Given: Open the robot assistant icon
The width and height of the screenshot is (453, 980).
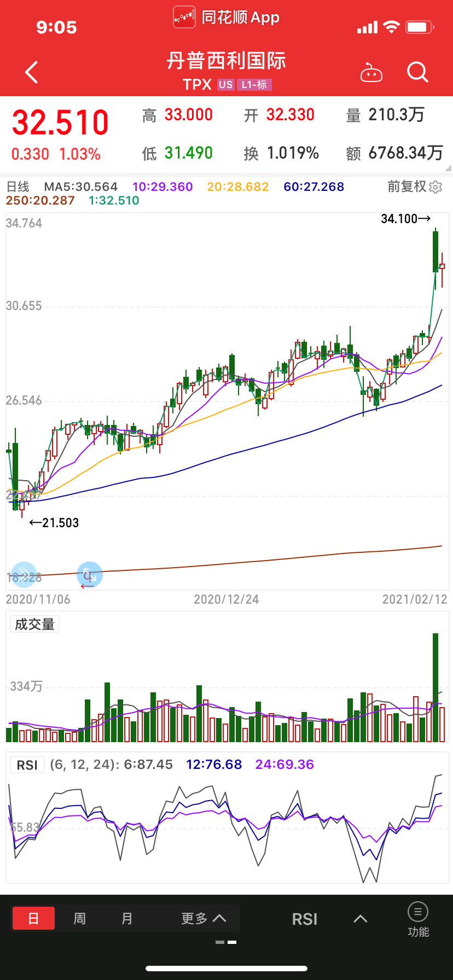Looking at the screenshot, I should (371, 72).
